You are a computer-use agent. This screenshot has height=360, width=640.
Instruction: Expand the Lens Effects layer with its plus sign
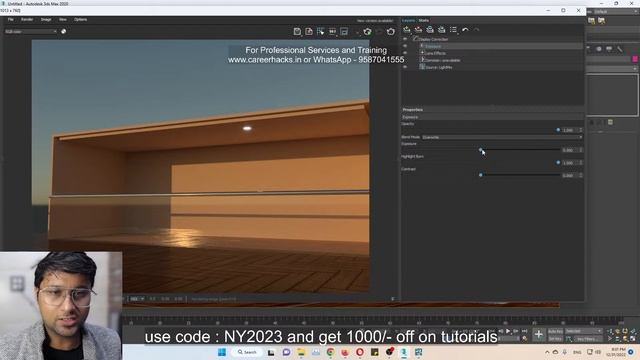pyautogui.click(x=422, y=53)
